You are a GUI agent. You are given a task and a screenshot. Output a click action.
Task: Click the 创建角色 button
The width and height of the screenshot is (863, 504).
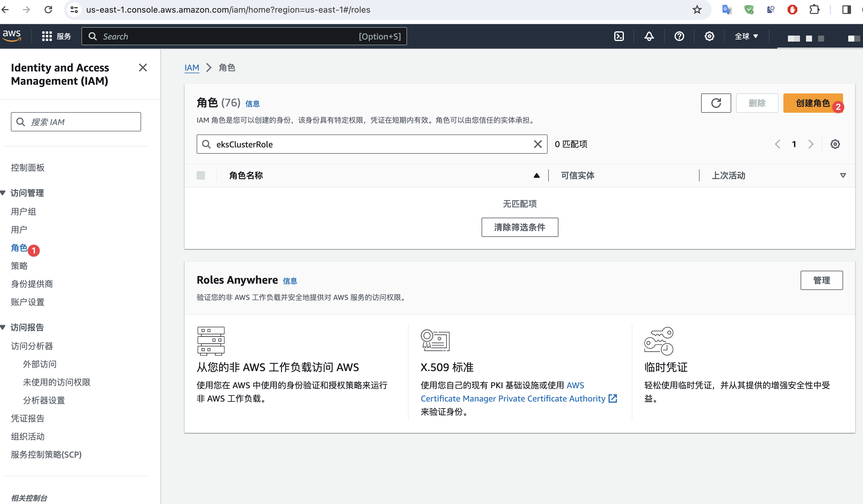click(x=813, y=103)
